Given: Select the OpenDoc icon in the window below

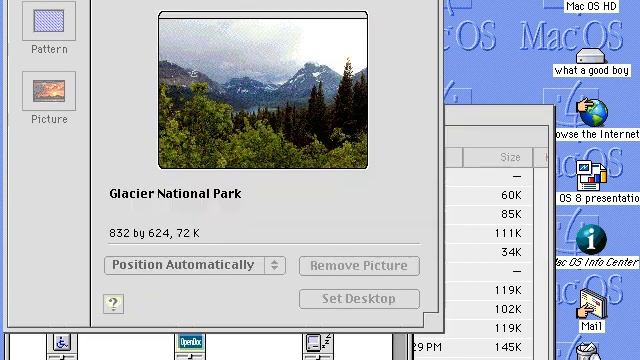Looking at the screenshot, I should (190, 342).
